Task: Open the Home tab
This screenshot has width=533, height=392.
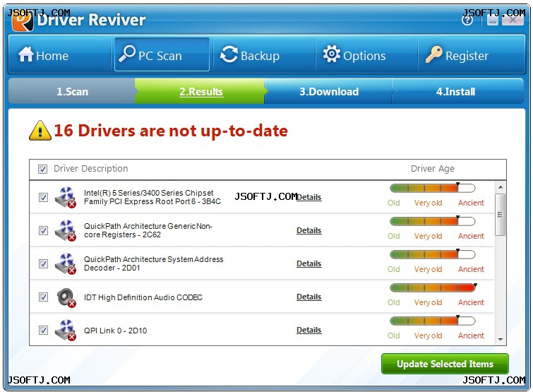Action: coord(60,55)
